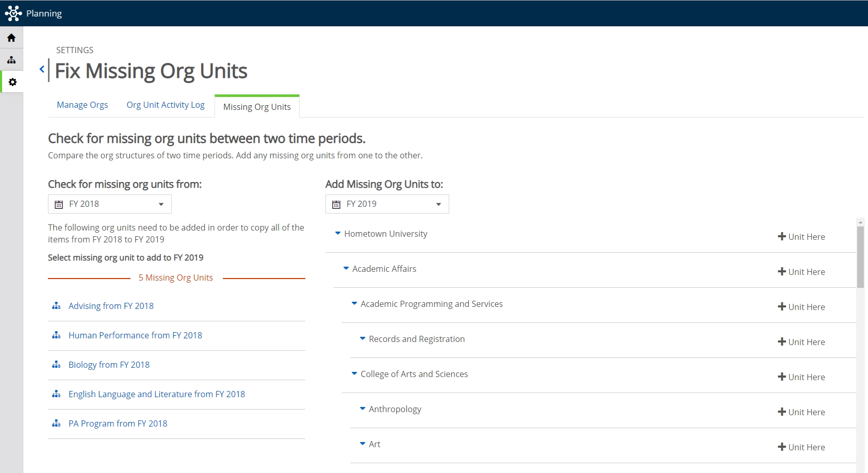Collapse the Academic Affairs node
This screenshot has width=868, height=473.
click(x=346, y=268)
